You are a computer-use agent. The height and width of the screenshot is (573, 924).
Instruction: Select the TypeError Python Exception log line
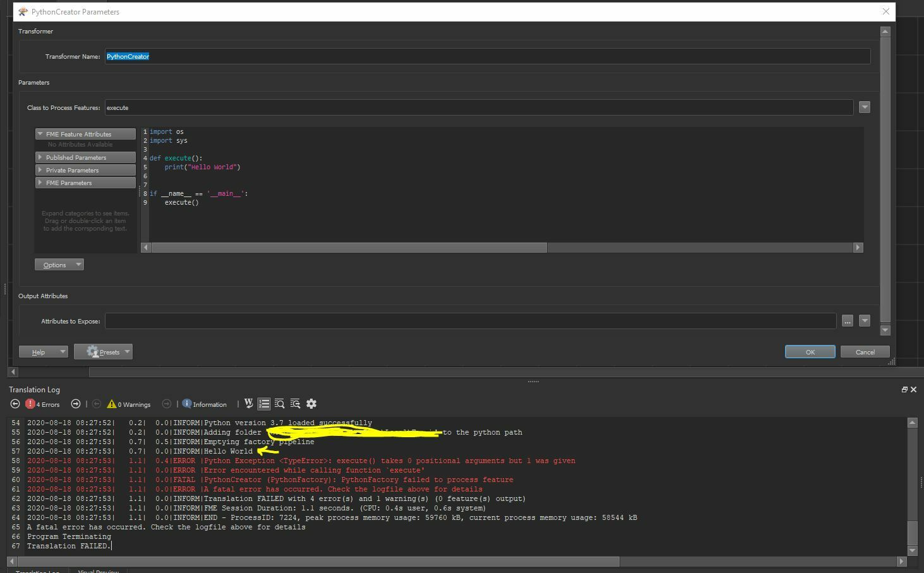tap(301, 461)
